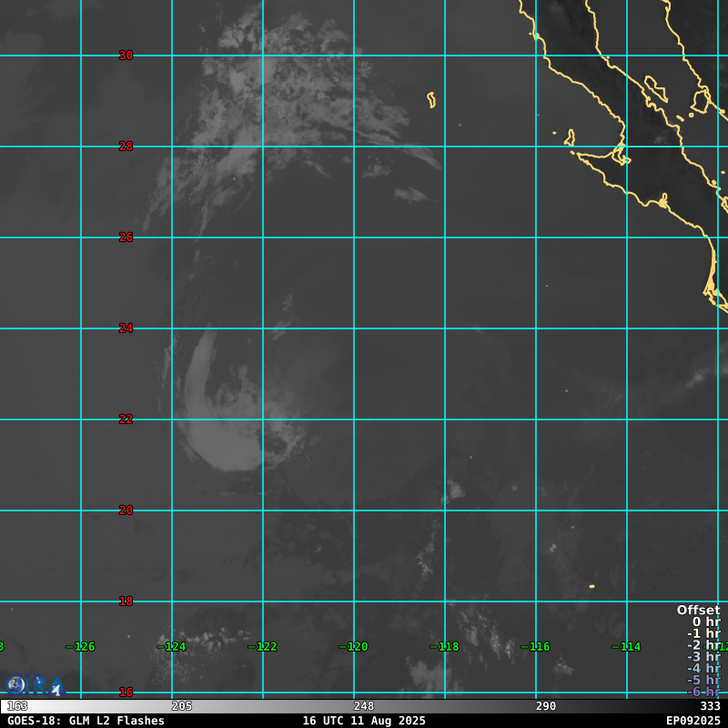
Task: Click the Offset legend heading
Action: point(698,610)
